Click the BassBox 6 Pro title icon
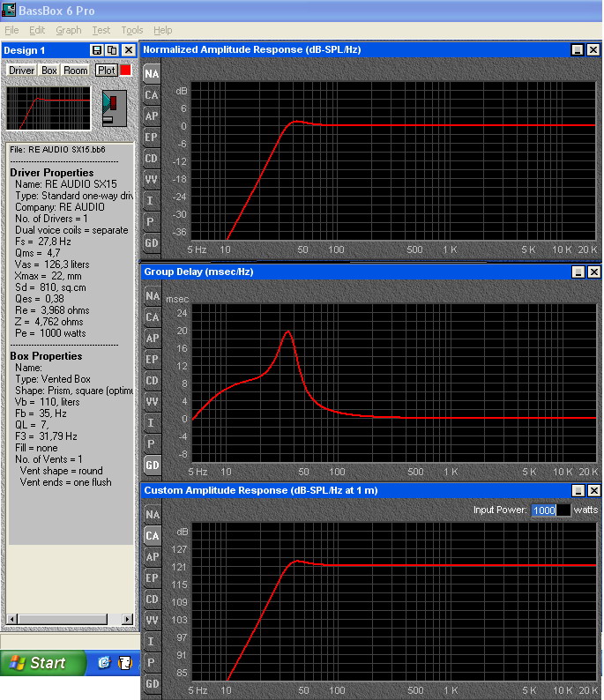 tap(9, 10)
